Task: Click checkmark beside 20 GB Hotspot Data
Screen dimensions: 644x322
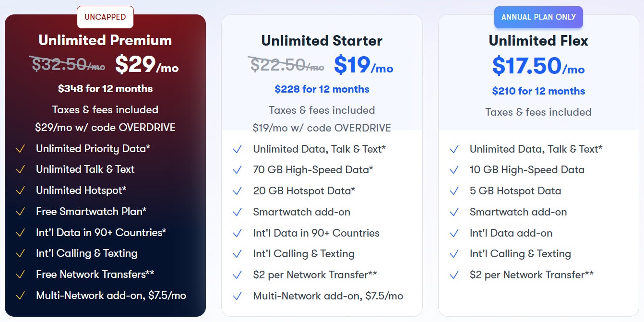Action: (x=237, y=191)
